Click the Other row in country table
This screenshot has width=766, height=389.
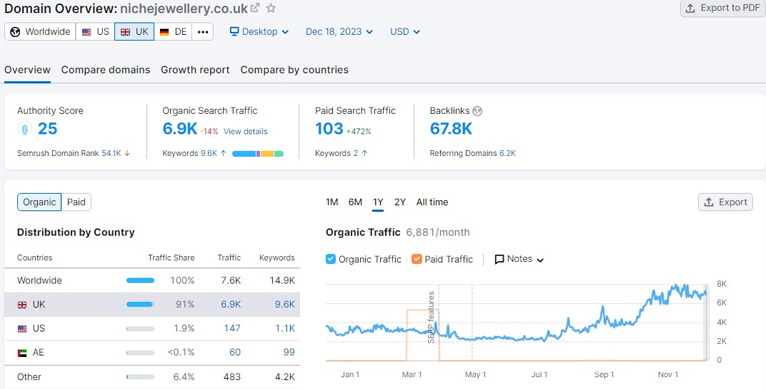pyautogui.click(x=152, y=377)
